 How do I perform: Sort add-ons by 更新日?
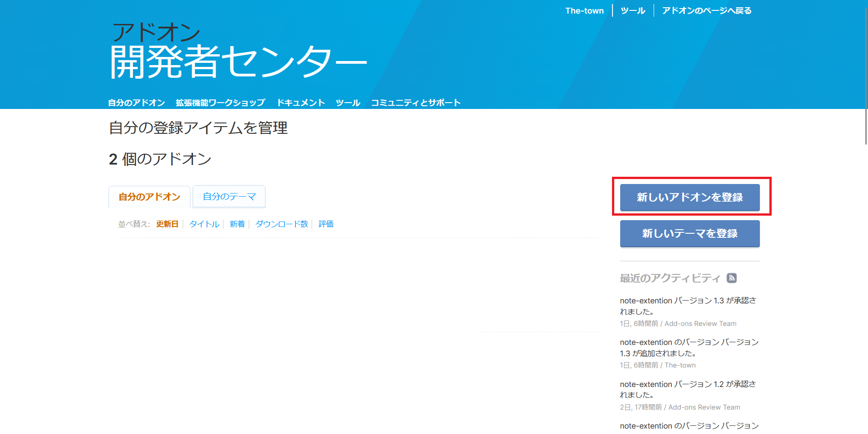point(167,224)
